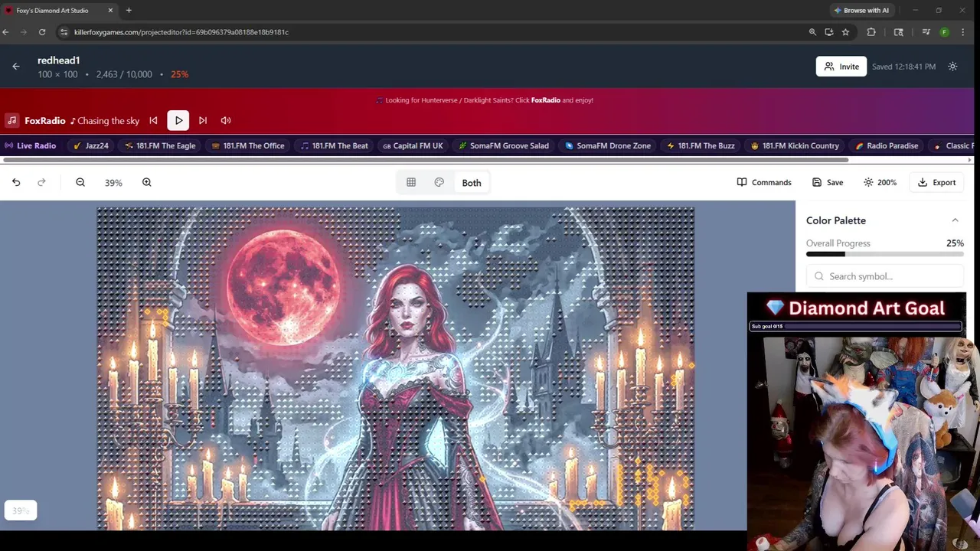Select 181.FM The Buzz station
The height and width of the screenshot is (551, 980).
click(x=701, y=145)
